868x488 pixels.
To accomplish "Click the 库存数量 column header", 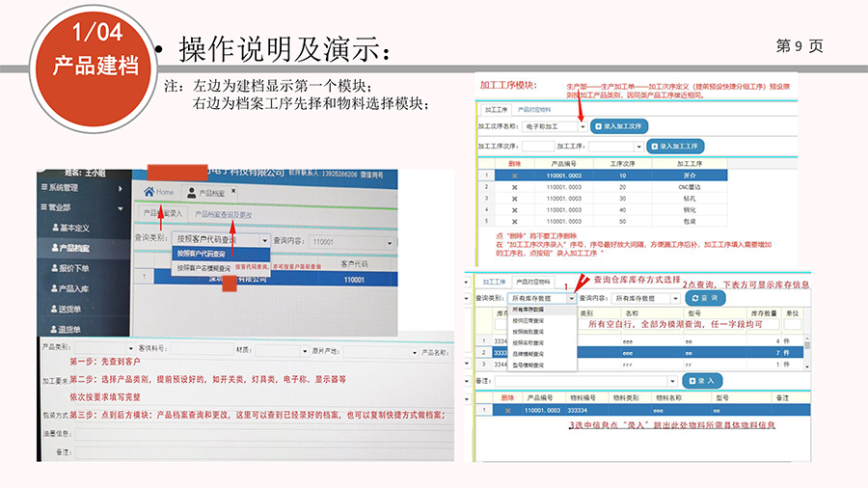I will (x=764, y=313).
